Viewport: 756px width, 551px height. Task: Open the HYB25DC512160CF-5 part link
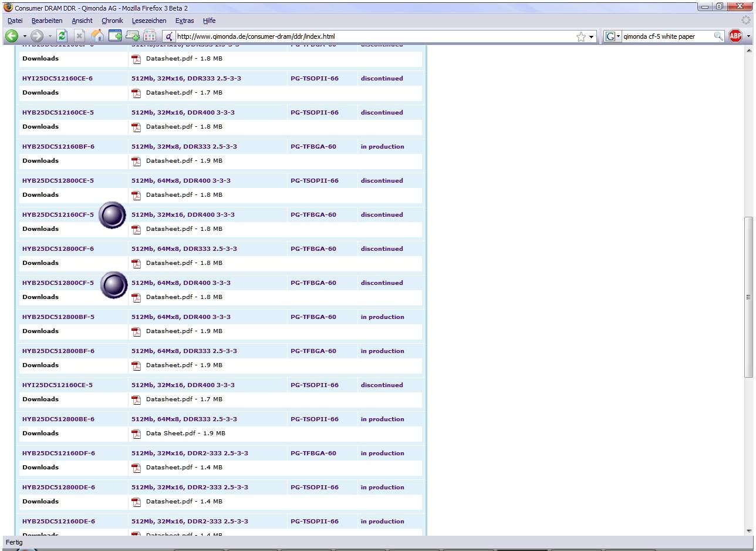coord(58,215)
